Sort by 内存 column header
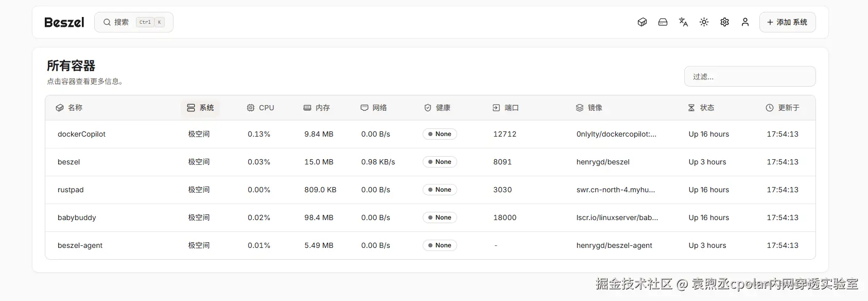868x301 pixels. 317,108
